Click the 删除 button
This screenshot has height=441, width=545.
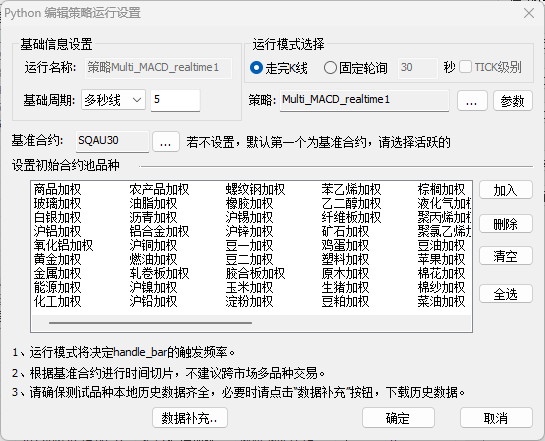tap(506, 224)
